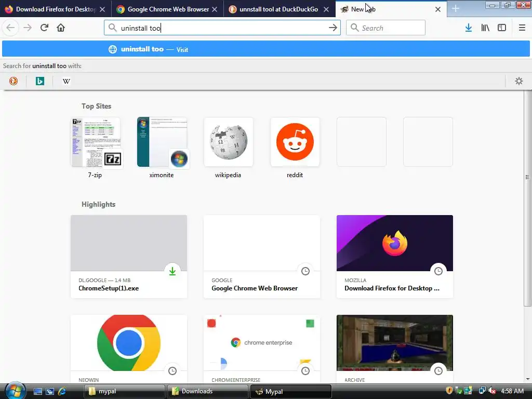Open the Library bookshelf icon

coord(485,28)
